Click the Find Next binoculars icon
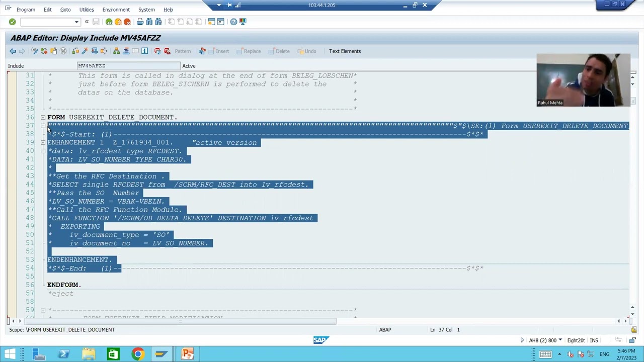 (158, 22)
